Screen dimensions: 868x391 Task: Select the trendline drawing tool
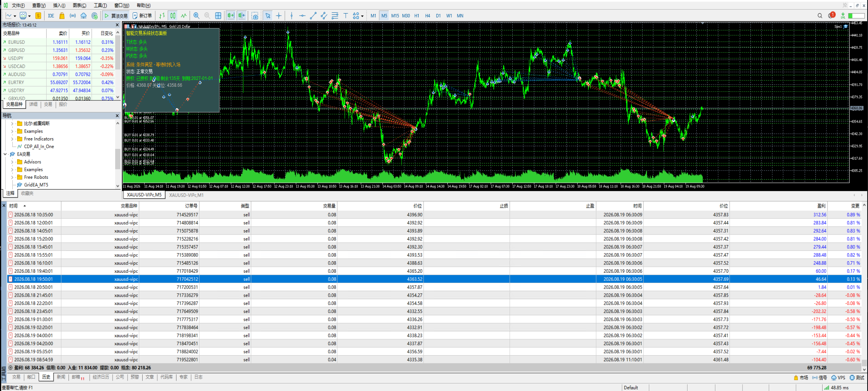click(x=313, y=16)
